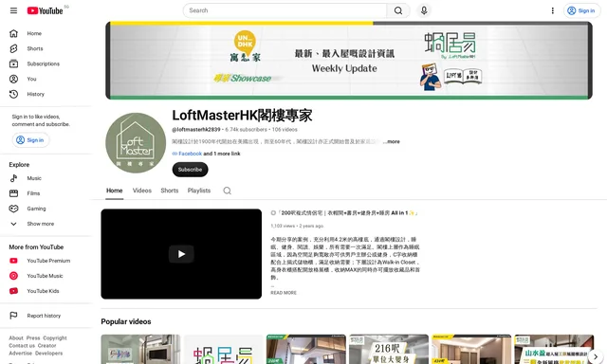Open YouTube Premium link
Image resolution: width=607 pixels, height=364 pixels.
46,261
